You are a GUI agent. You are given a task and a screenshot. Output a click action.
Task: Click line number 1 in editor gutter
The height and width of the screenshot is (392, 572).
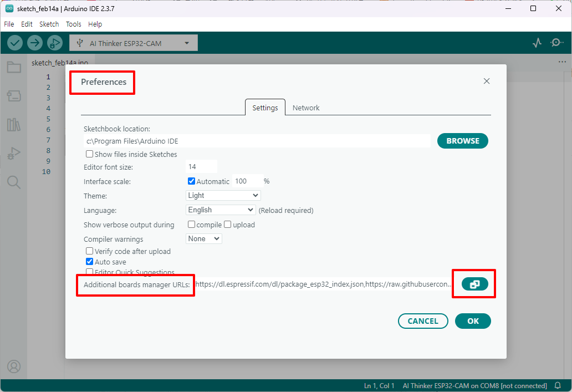[48, 77]
